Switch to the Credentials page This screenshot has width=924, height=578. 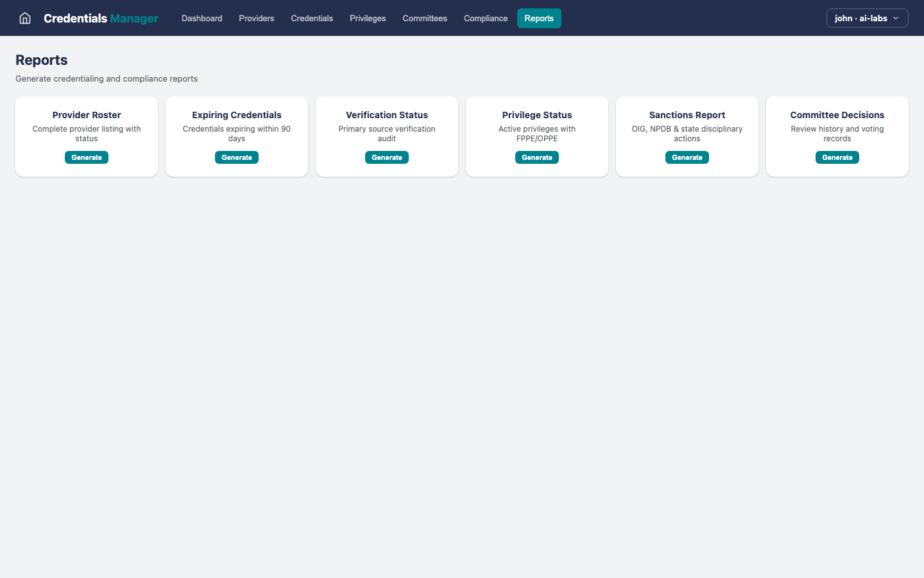(312, 18)
